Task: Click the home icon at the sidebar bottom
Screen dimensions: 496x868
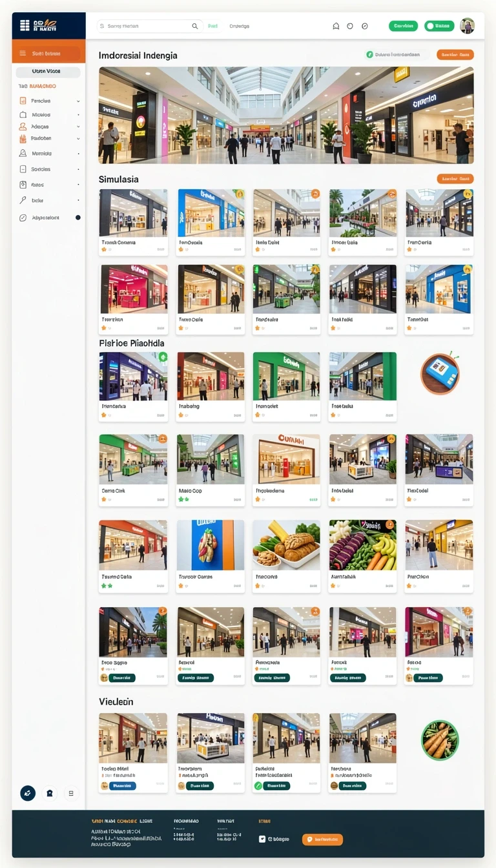Action: tap(50, 793)
